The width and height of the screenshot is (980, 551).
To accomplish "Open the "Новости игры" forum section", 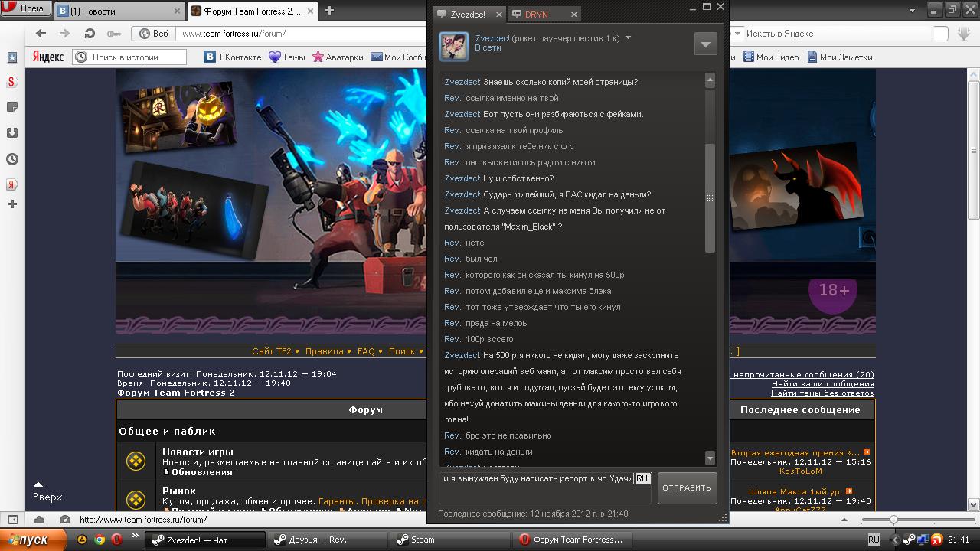I will click(x=198, y=452).
